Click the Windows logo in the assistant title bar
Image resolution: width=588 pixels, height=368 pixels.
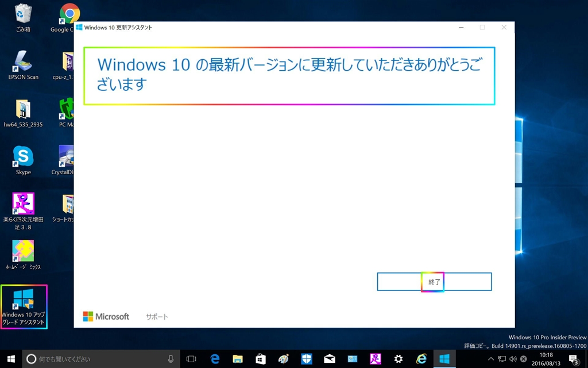(x=79, y=28)
